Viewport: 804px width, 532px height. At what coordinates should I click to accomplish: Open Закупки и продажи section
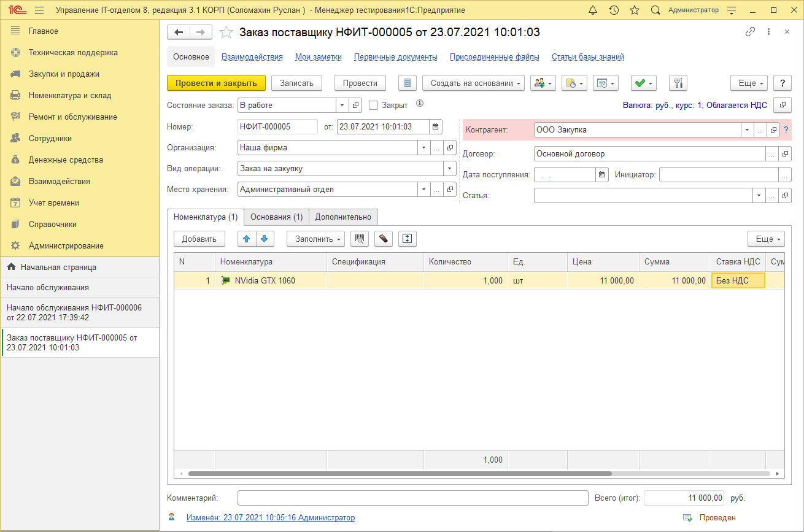pyautogui.click(x=64, y=74)
